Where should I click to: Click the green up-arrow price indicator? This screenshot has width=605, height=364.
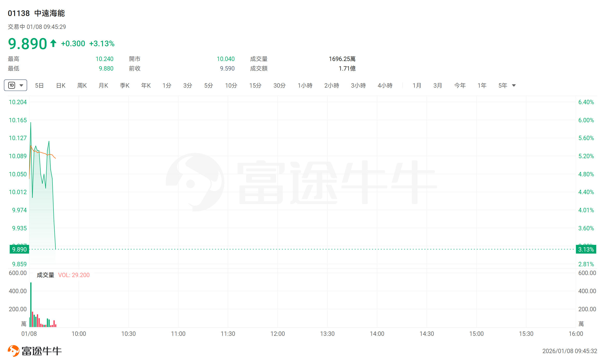pyautogui.click(x=53, y=43)
